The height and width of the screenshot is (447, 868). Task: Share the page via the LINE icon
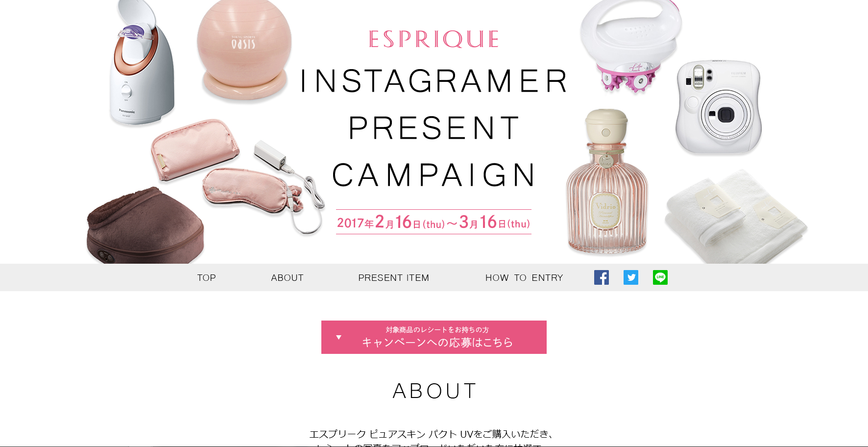point(660,277)
